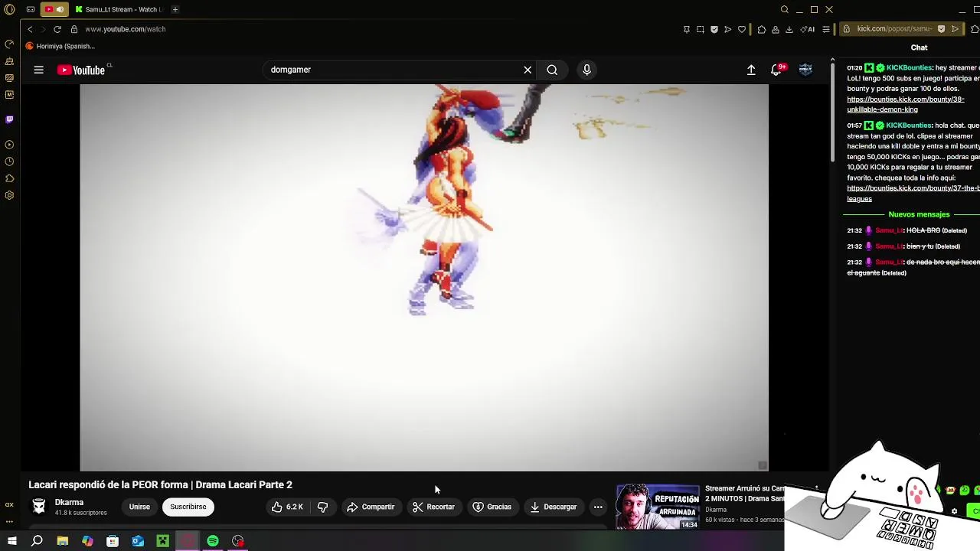Viewport: 980px width, 551px height.
Task: Go back in browser history
Action: pyautogui.click(x=30, y=29)
